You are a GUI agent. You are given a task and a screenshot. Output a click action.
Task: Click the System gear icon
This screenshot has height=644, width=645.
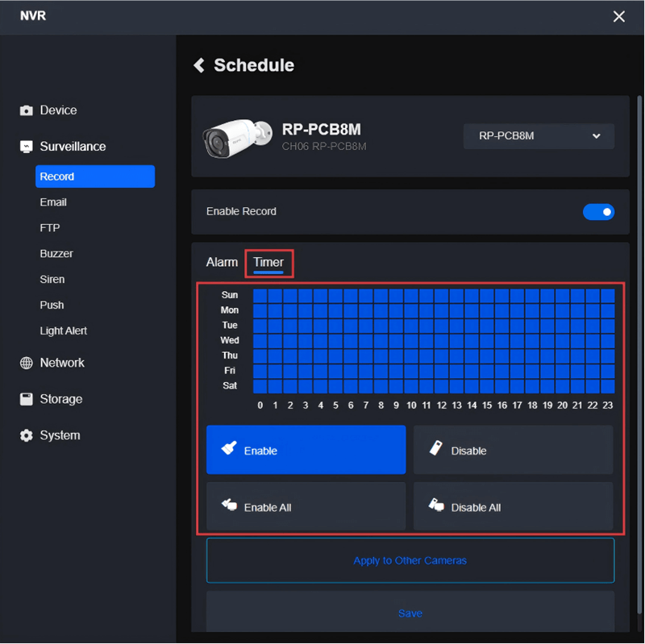pyautogui.click(x=27, y=435)
